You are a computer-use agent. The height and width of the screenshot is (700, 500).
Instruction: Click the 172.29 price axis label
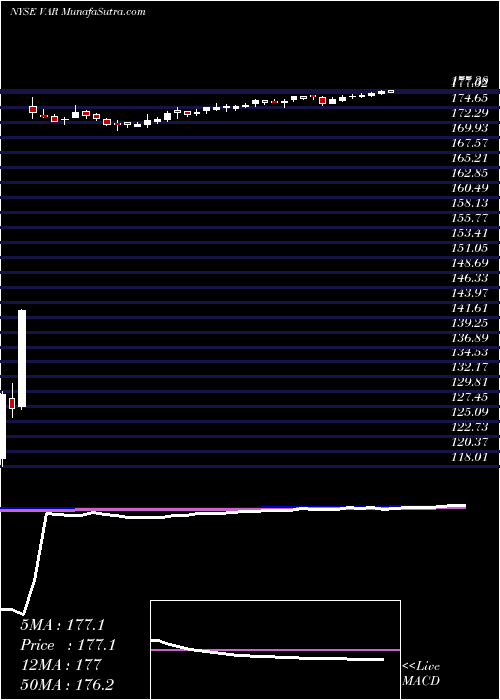point(469,113)
